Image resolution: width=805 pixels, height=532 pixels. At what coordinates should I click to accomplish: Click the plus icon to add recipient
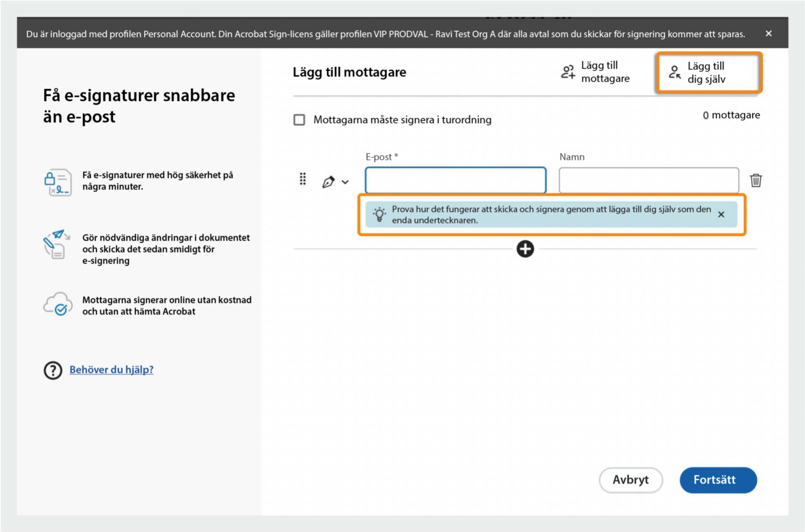[x=525, y=249]
